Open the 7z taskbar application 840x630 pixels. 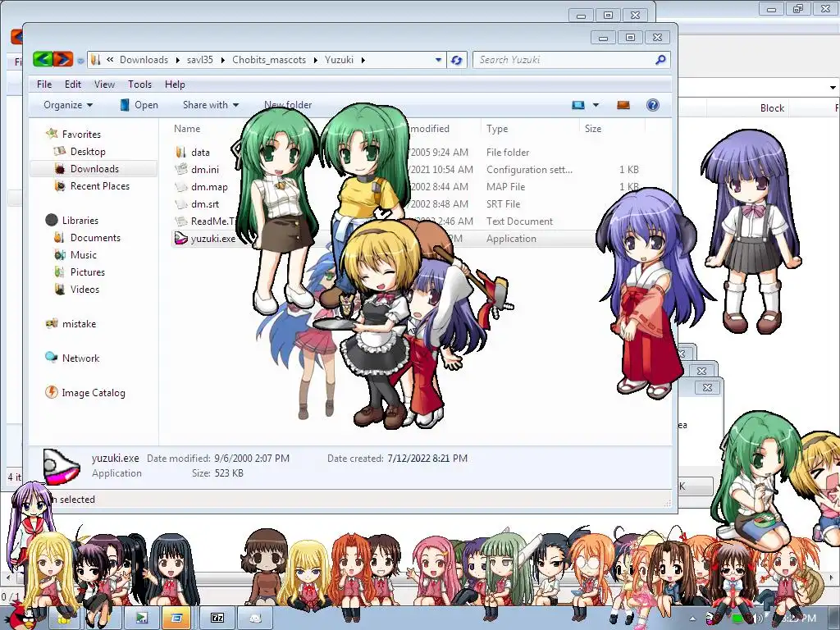217,618
